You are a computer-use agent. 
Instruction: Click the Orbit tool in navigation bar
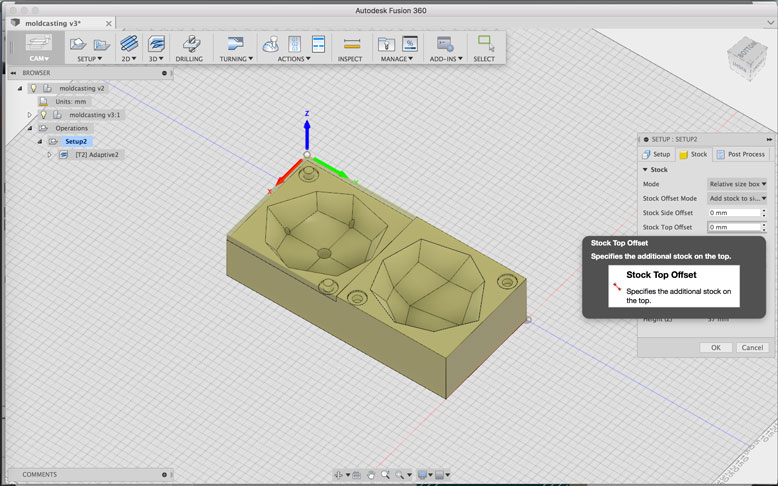pyautogui.click(x=339, y=475)
